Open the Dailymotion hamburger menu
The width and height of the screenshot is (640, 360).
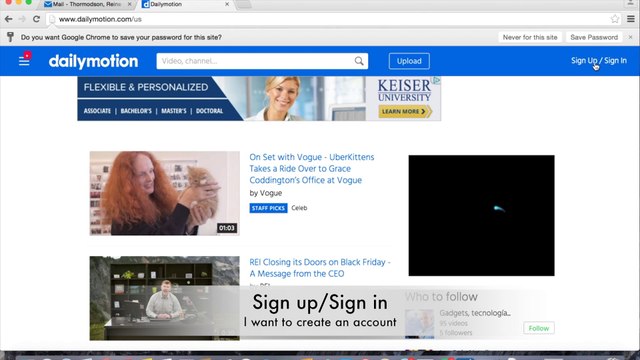pos(24,61)
